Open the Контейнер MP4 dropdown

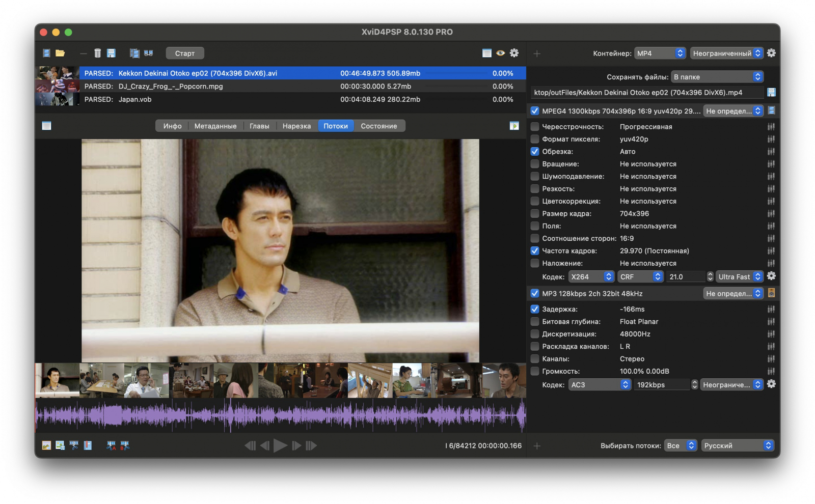tap(660, 53)
